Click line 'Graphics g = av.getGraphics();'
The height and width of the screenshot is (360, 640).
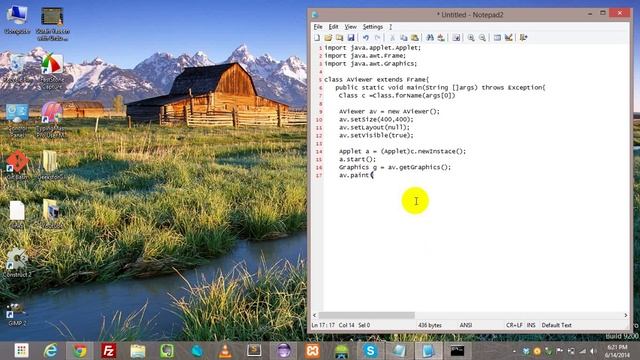point(395,167)
